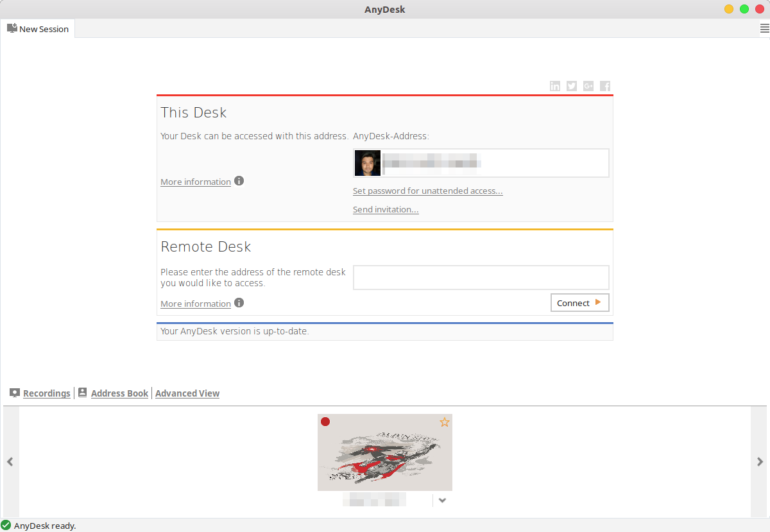Screen dimensions: 770x532
Task: Open the Facebook social icon
Action: (x=605, y=86)
